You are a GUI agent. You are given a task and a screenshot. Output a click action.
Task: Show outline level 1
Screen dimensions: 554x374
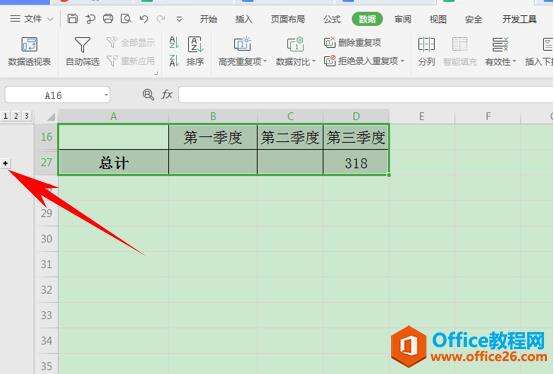5,116
